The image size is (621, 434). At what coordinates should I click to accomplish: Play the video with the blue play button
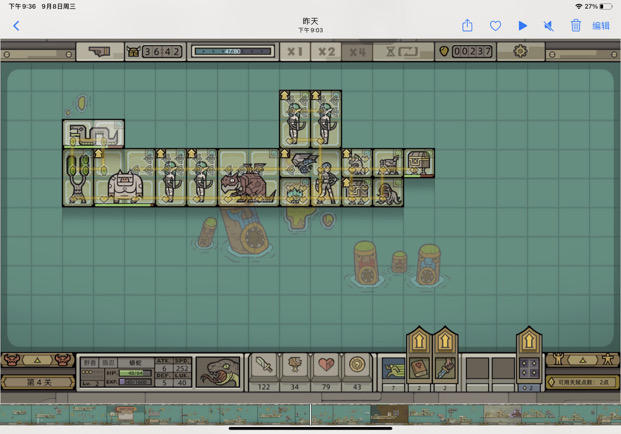(523, 26)
